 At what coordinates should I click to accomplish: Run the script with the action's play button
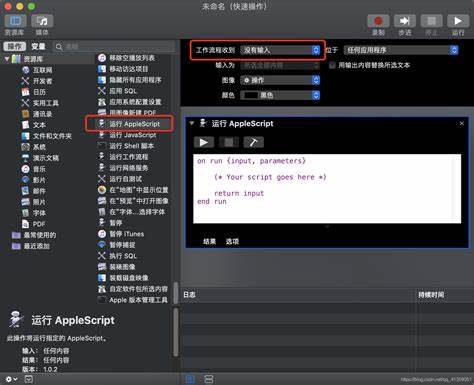point(204,142)
